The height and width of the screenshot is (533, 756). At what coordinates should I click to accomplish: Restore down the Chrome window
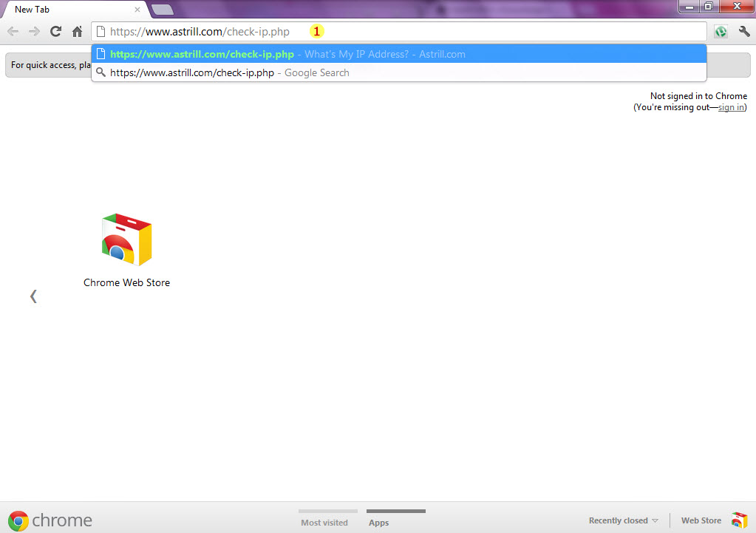(709, 7)
